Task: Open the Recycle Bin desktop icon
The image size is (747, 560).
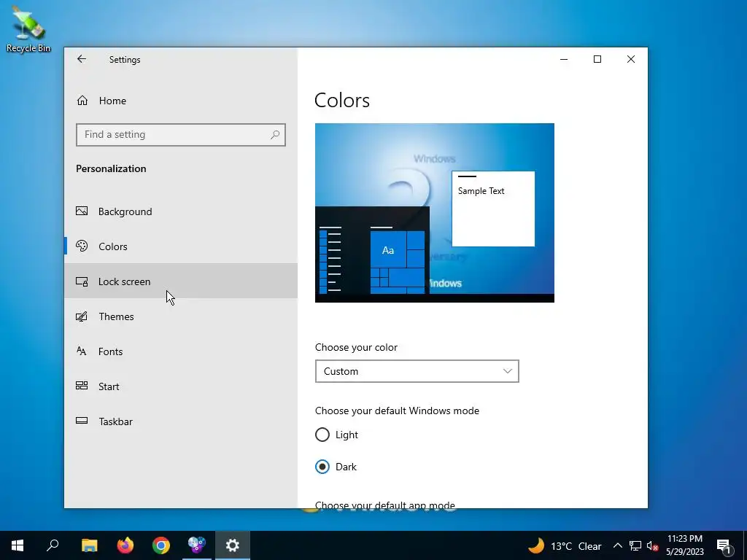Action: 28,29
